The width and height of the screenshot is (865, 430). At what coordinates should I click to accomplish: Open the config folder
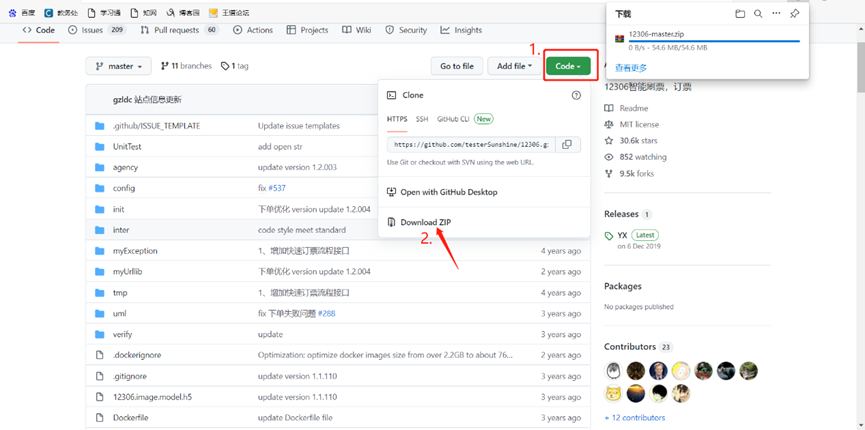click(124, 188)
